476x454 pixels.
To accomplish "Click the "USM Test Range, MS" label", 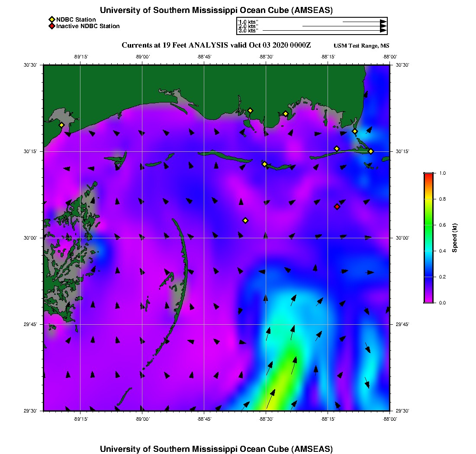I will (x=361, y=46).
